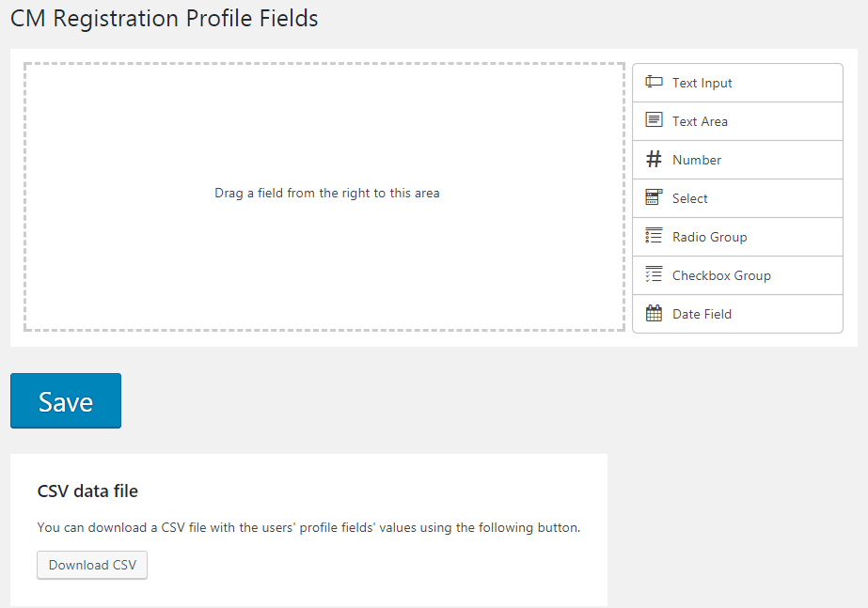Click the "CM Registration Profile Fields" heading
This screenshot has height=608, width=868.
tap(165, 19)
